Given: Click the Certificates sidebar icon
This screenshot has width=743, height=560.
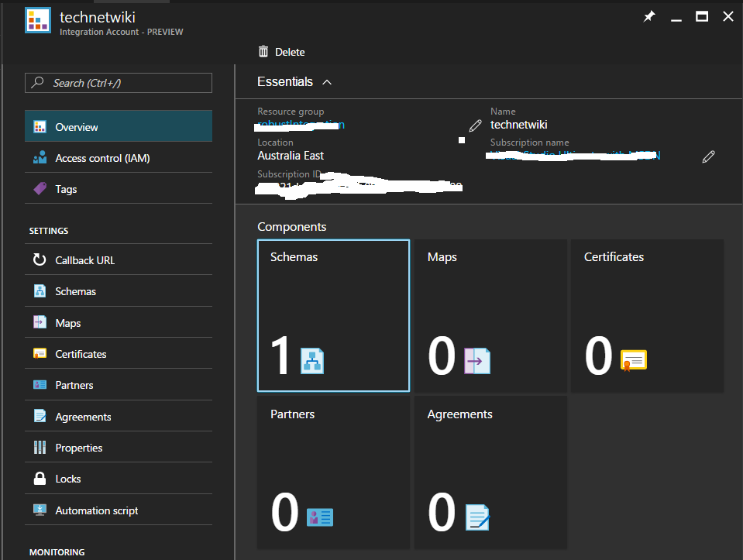Looking at the screenshot, I should [x=40, y=353].
